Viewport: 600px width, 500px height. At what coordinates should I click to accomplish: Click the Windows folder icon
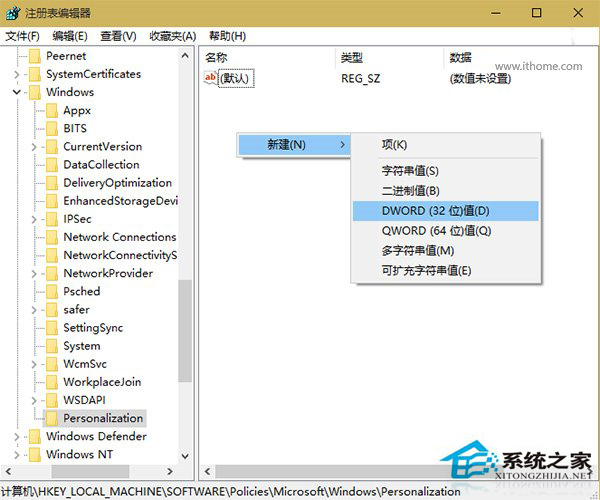(35, 92)
